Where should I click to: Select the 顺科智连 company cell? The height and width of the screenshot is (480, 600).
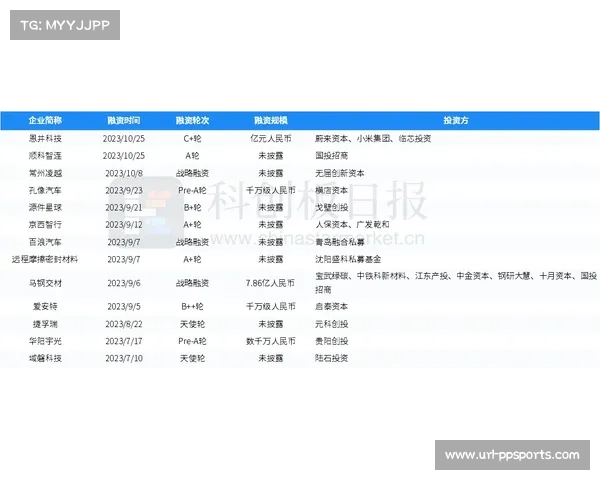45,156
